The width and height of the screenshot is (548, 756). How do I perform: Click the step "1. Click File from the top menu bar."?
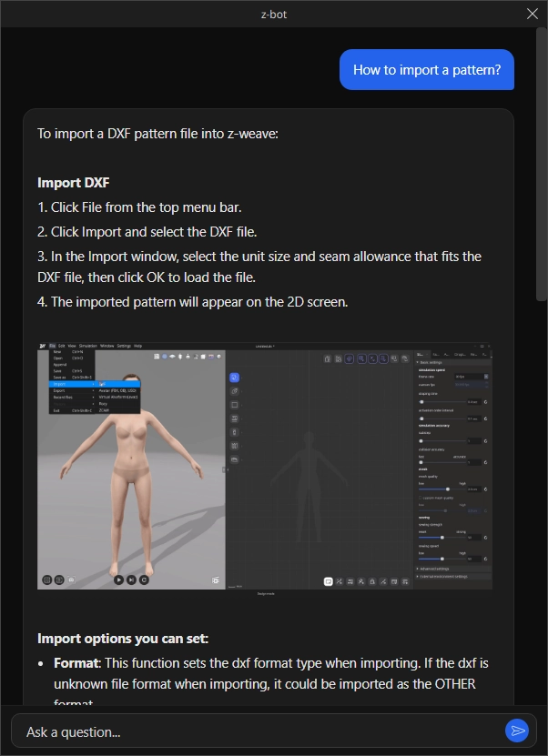point(139,207)
